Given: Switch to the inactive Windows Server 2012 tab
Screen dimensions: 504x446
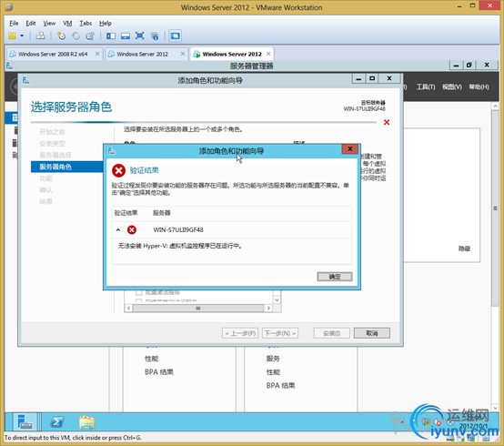Looking at the screenshot, I should pos(143,54).
